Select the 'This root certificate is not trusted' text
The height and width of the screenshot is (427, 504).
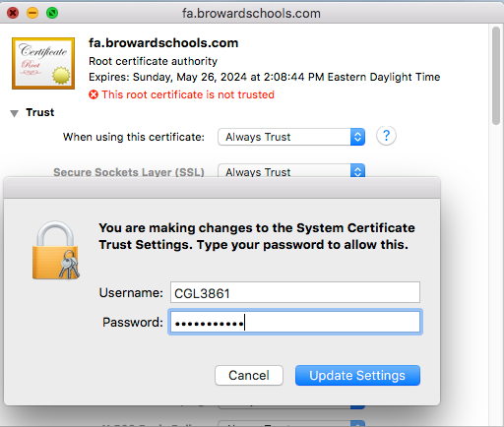click(x=188, y=94)
